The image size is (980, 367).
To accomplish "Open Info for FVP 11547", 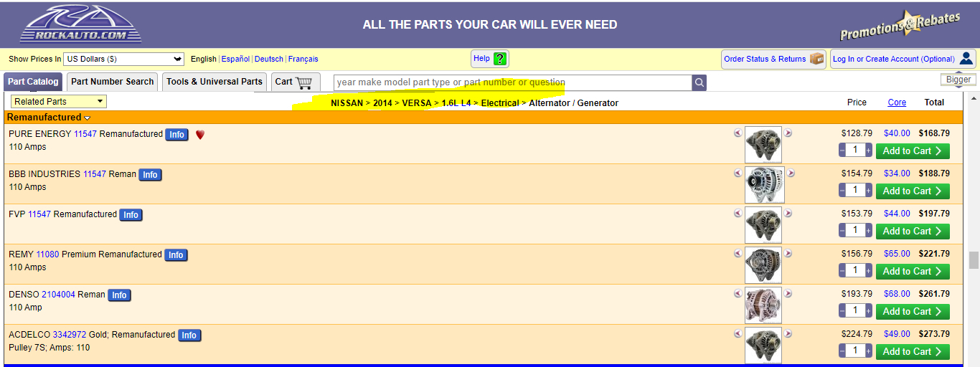I will coord(131,215).
